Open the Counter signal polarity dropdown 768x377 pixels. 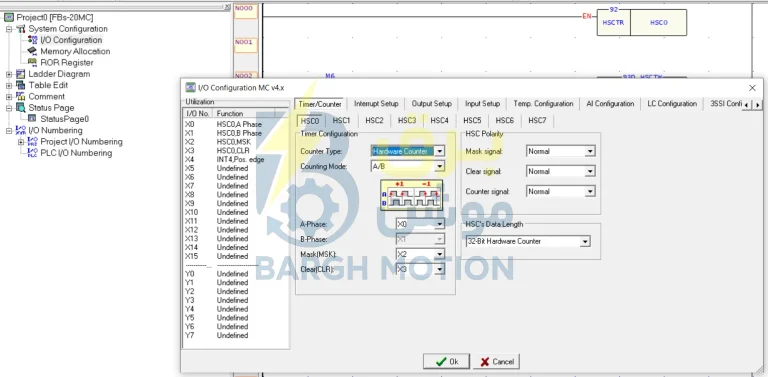(590, 191)
